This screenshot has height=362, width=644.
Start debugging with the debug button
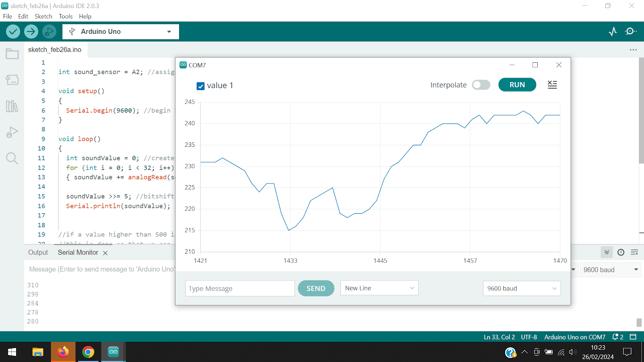point(49,31)
